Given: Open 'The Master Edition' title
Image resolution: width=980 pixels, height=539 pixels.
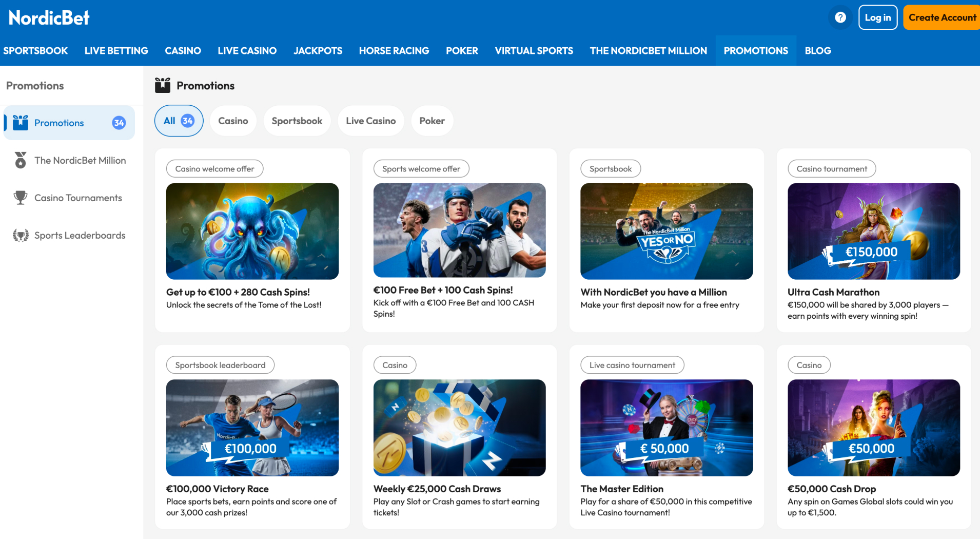Looking at the screenshot, I should point(622,489).
